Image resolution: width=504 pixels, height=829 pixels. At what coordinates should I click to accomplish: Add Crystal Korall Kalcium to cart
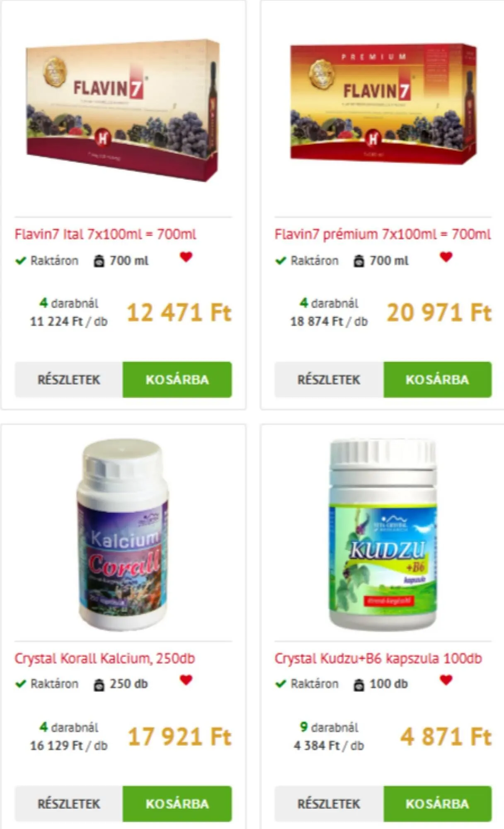point(177,804)
